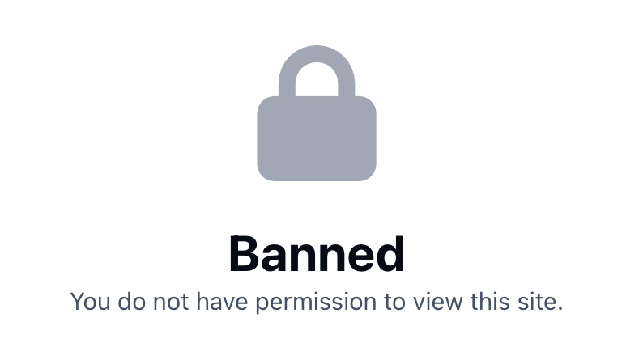The width and height of the screenshot is (622, 364).
Task: Select the padlock's curved shackle
Action: [317, 54]
